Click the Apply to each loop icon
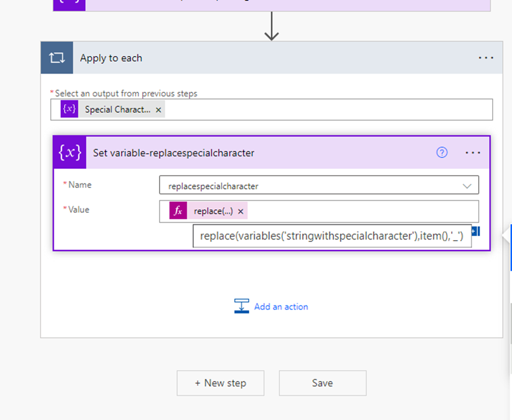 tap(57, 58)
